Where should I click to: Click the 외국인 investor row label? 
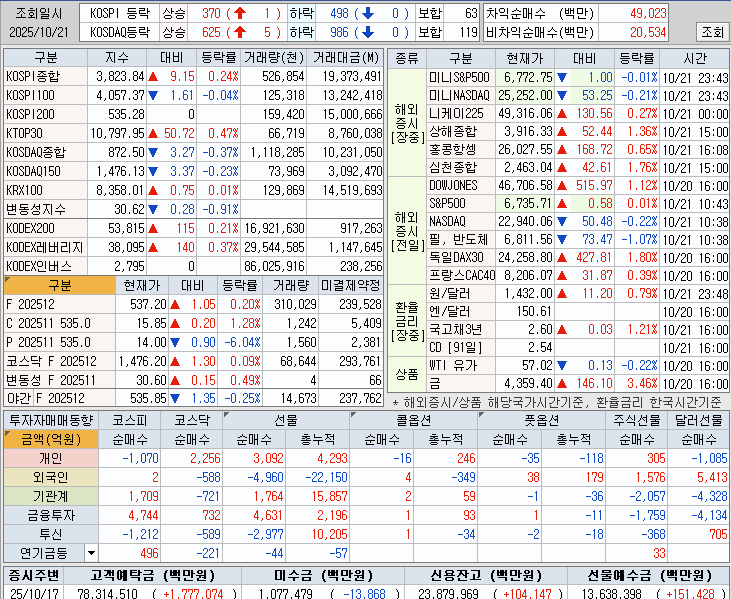click(x=51, y=477)
